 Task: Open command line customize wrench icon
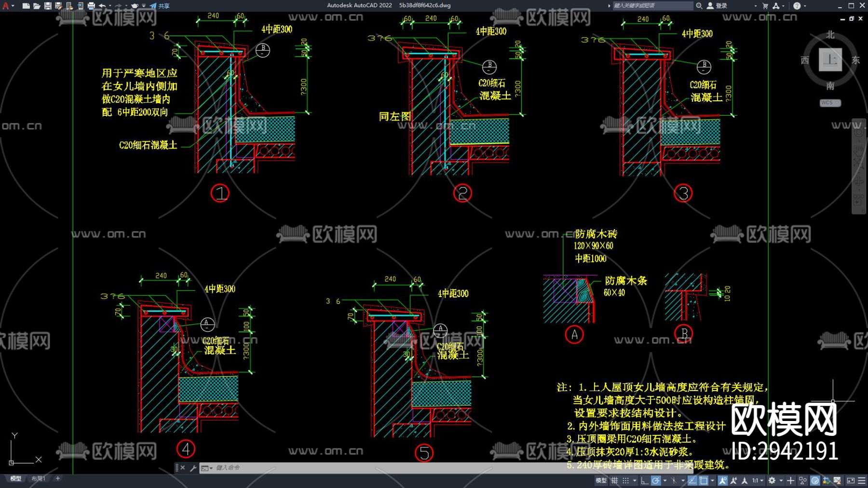click(x=193, y=468)
